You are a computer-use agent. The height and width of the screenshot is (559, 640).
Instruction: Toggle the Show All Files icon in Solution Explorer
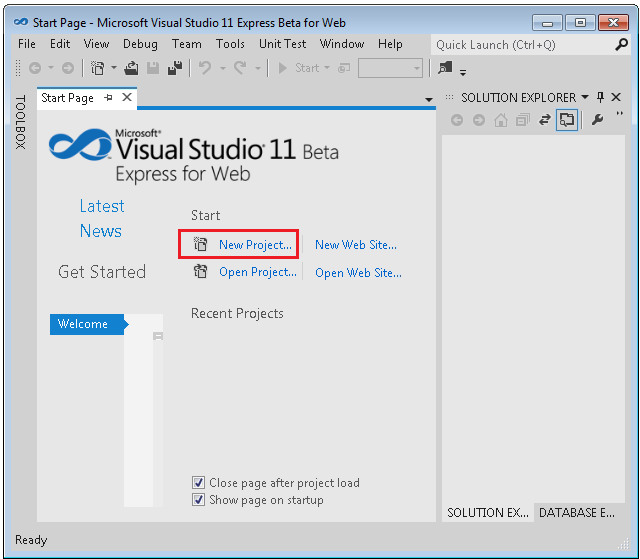point(567,120)
